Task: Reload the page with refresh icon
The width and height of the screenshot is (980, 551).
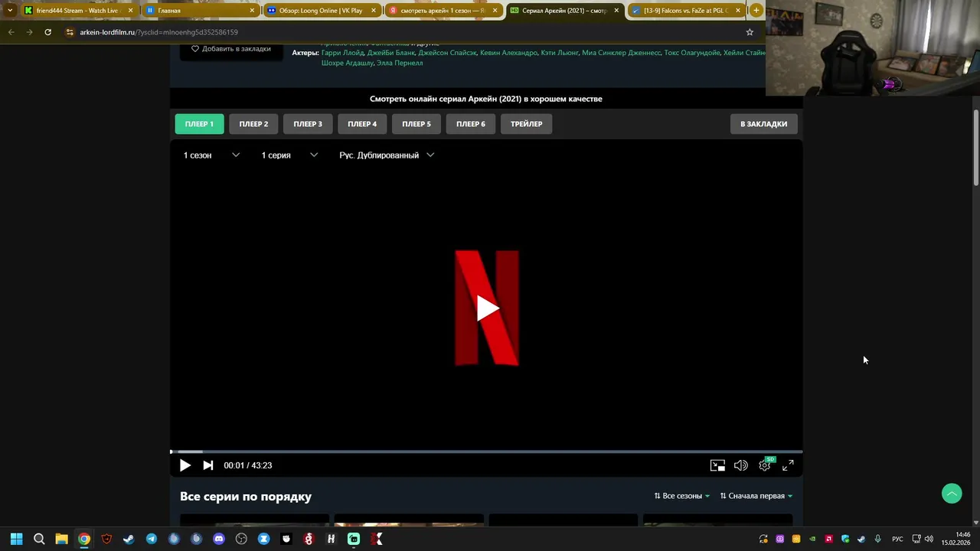Action: [47, 32]
